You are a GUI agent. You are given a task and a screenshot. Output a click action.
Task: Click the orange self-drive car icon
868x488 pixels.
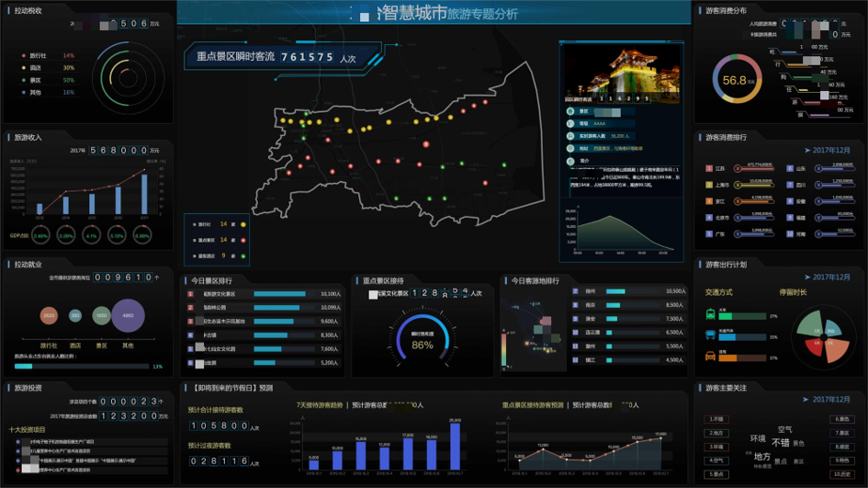tap(711, 356)
